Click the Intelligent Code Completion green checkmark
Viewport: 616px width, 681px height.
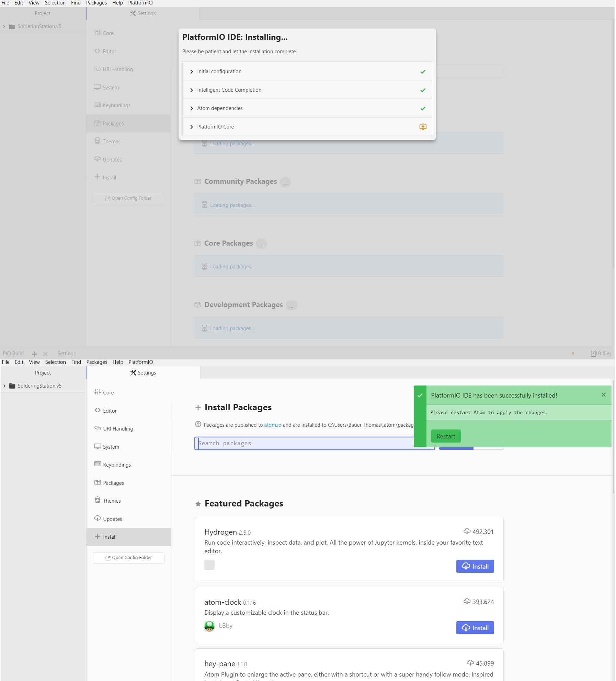point(423,90)
